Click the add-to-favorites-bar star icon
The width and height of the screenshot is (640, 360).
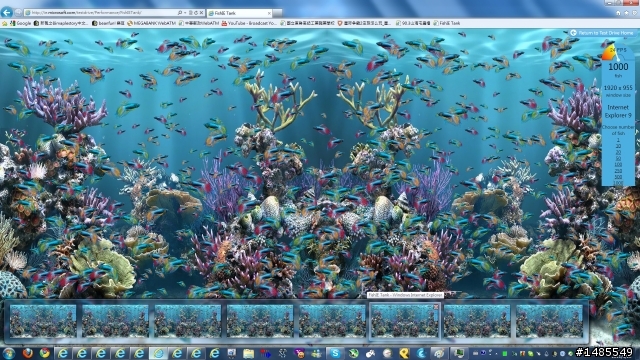click(x=4, y=23)
